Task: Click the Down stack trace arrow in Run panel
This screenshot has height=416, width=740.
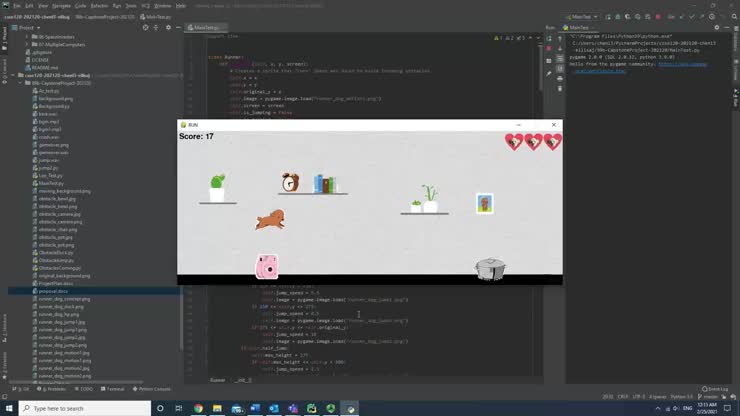Action: point(560,48)
